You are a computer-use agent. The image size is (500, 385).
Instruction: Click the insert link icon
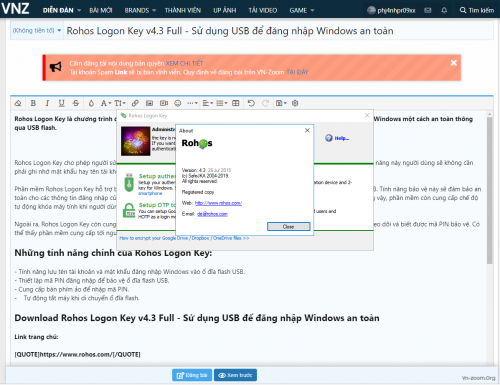point(135,103)
